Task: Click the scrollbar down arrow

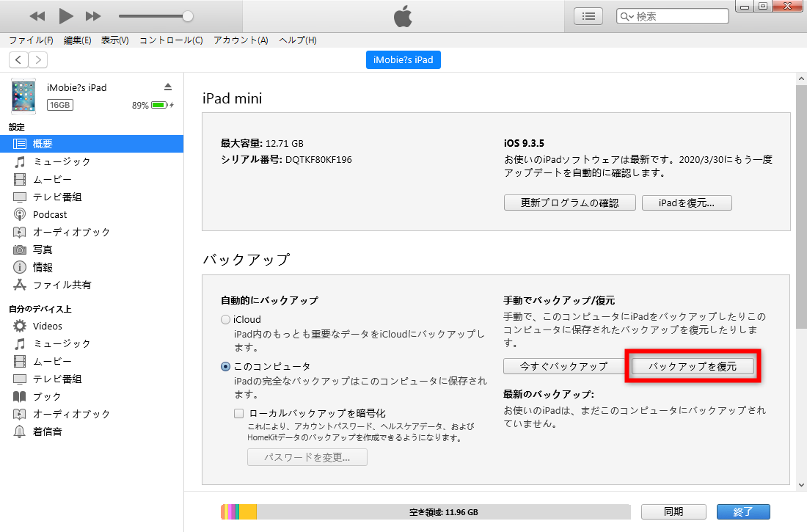Action: point(801,484)
